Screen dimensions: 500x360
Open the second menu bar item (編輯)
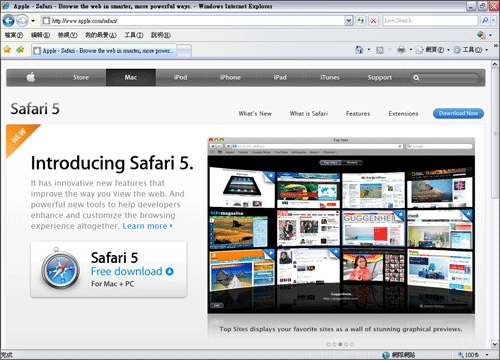[40, 35]
